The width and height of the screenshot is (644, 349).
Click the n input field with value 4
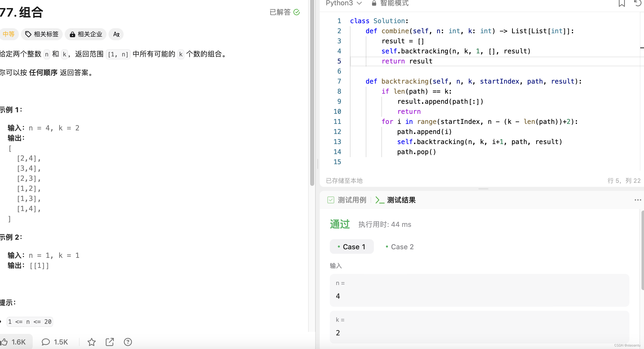click(x=479, y=290)
